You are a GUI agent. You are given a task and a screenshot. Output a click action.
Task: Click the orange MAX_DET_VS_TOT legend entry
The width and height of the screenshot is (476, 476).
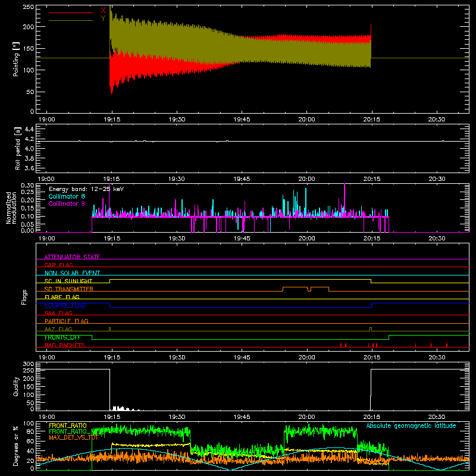coord(73,437)
